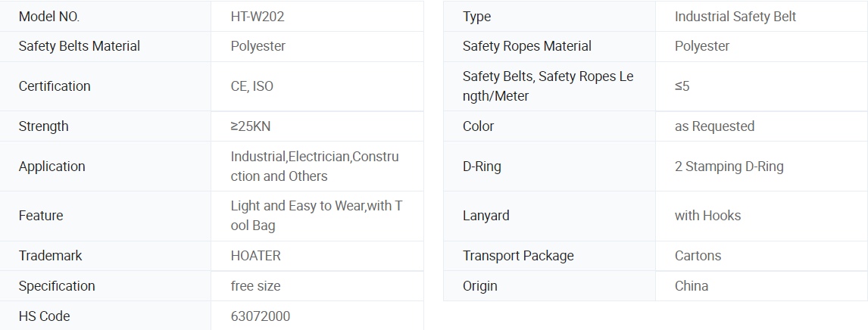Click the Safety Ropes Material label
The width and height of the screenshot is (868, 330).
pyautogui.click(x=527, y=46)
